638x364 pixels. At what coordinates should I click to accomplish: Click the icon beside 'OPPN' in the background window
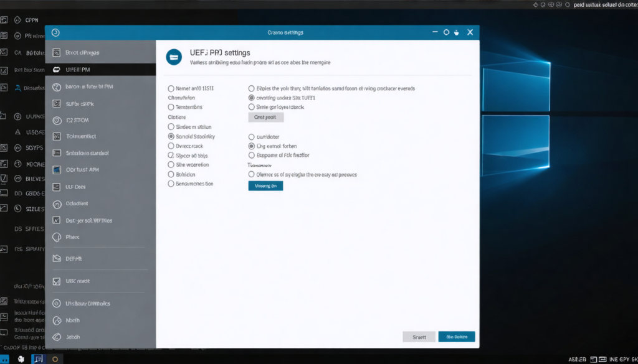[x=17, y=19]
